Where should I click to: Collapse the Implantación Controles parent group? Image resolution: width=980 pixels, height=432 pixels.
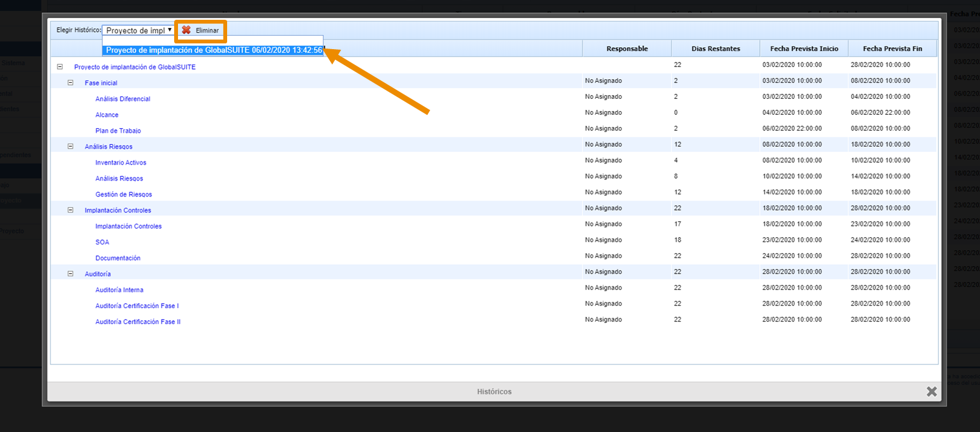tap(71, 210)
